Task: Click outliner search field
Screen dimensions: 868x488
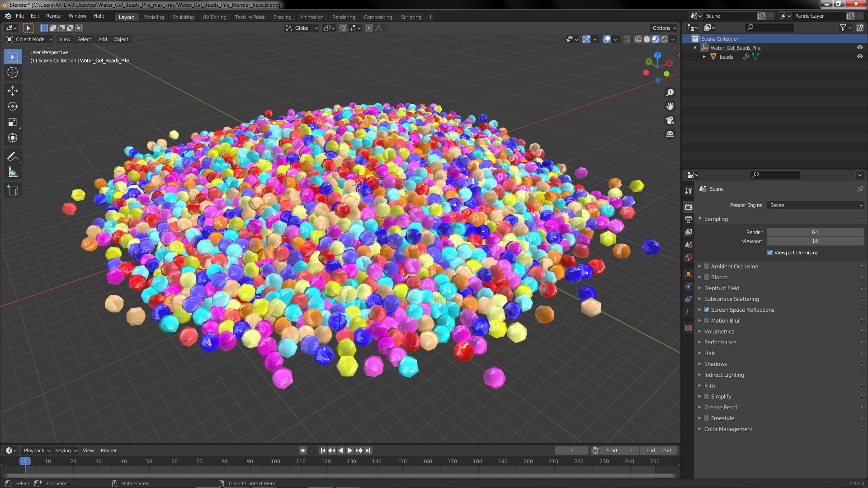Action: click(769, 28)
